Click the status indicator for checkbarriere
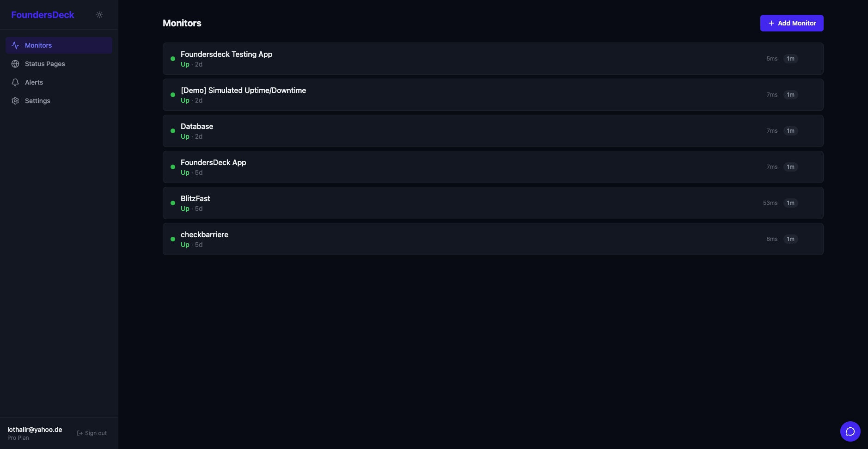 pyautogui.click(x=173, y=239)
